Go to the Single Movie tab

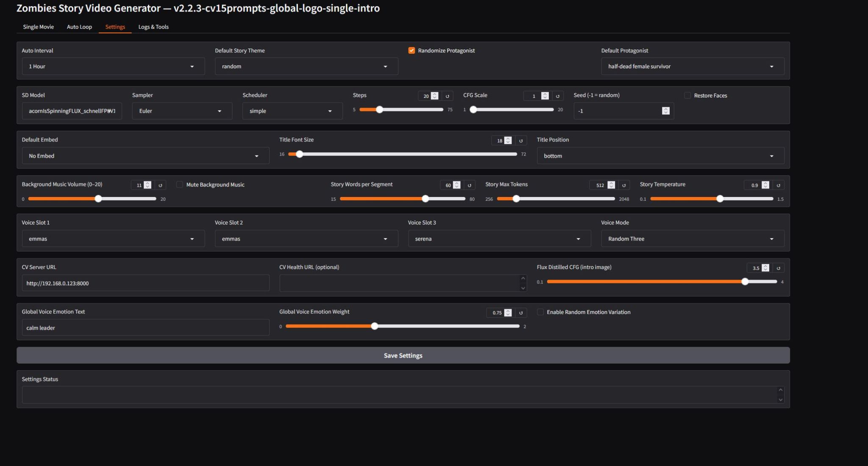tap(38, 27)
